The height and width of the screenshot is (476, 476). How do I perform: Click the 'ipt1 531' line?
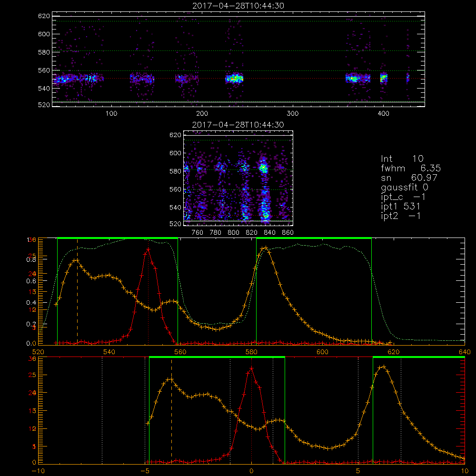pyautogui.click(x=400, y=207)
